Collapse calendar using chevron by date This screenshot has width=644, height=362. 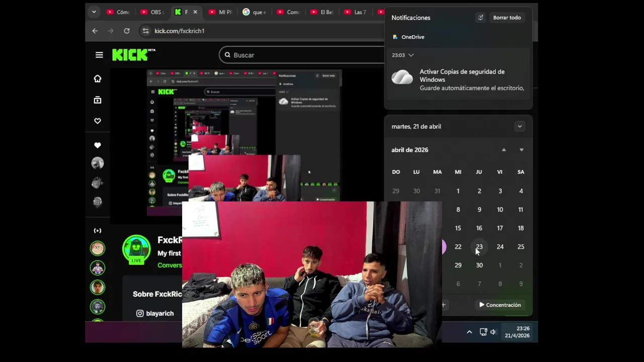click(x=520, y=126)
